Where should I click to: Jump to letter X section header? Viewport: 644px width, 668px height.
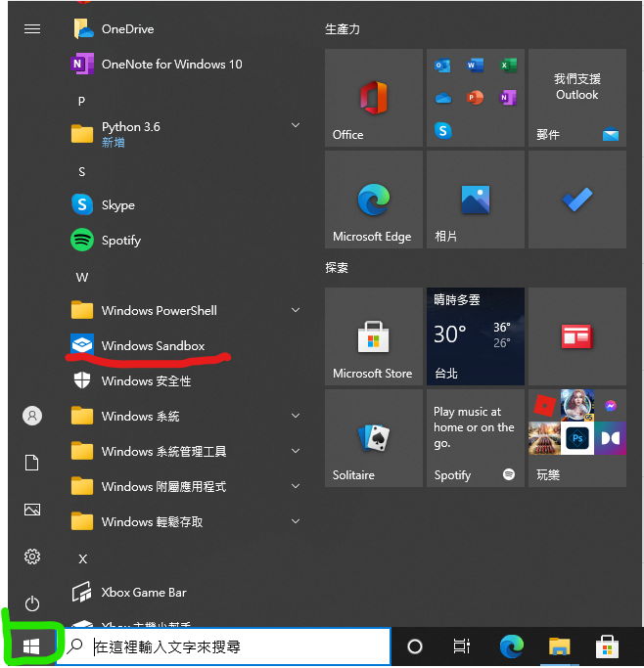click(x=82, y=558)
